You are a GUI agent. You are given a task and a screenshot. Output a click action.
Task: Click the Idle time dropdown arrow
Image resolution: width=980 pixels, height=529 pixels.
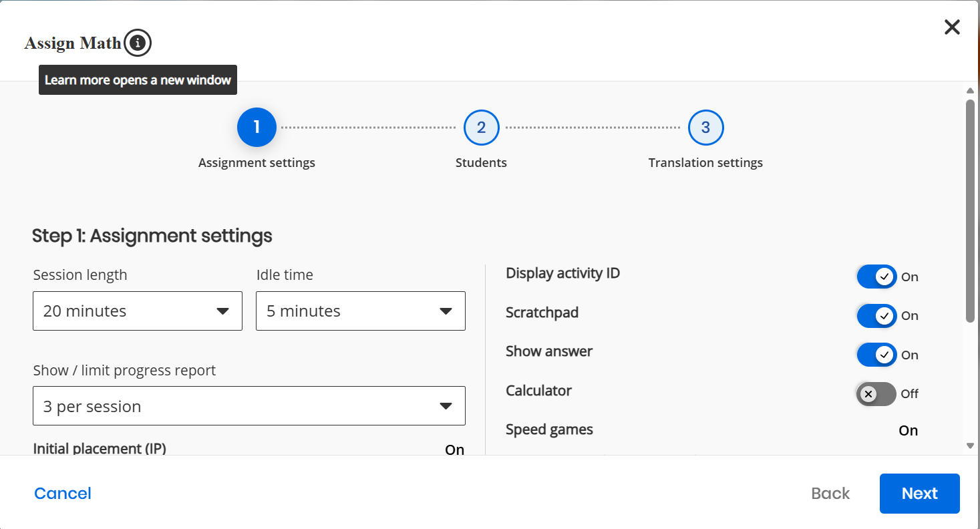click(x=446, y=311)
